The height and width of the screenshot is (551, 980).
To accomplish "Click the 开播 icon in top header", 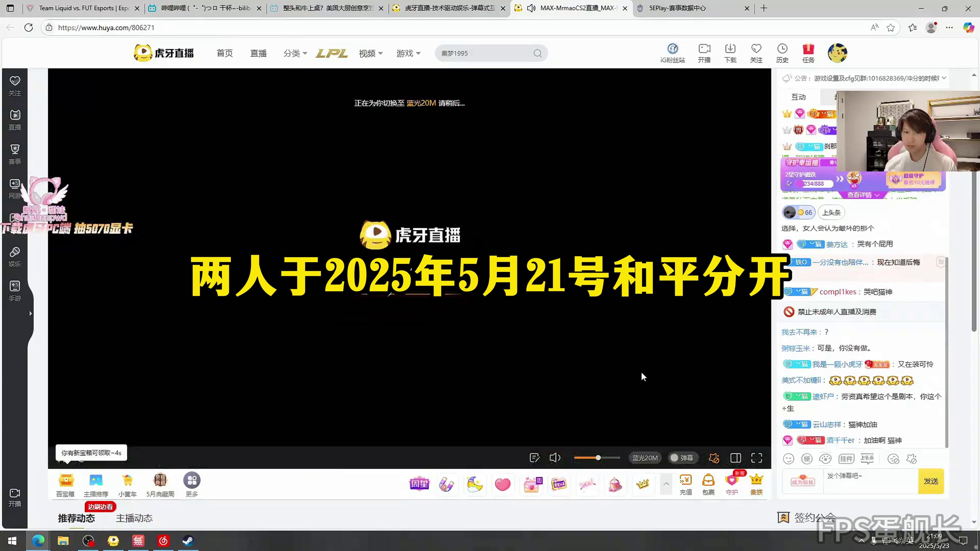I will (704, 53).
